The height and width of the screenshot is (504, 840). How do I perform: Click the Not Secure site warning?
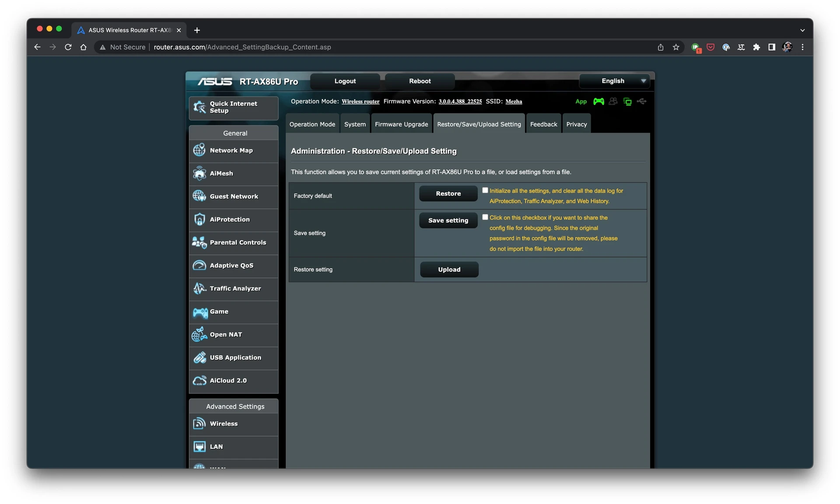[123, 47]
